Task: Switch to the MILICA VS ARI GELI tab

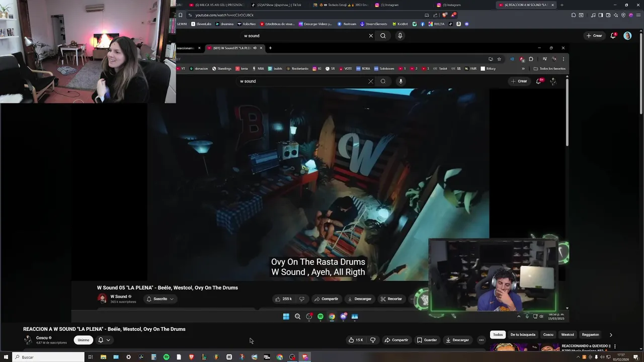Action: pos(216,5)
